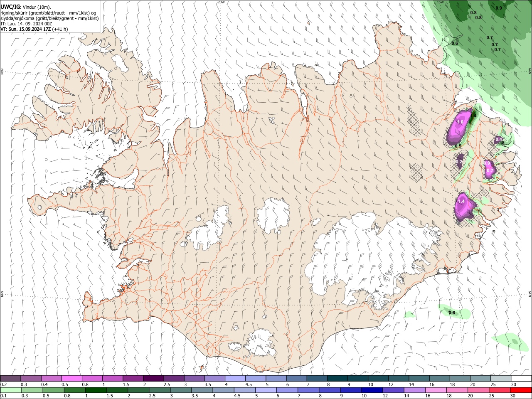Click the 'UWC/IG: Vindur (10m)' title text

(26, 7)
